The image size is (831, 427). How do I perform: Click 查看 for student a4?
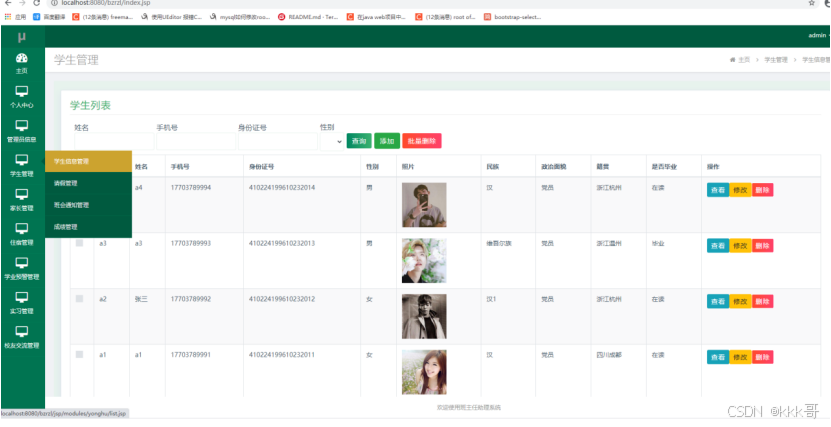click(x=718, y=190)
